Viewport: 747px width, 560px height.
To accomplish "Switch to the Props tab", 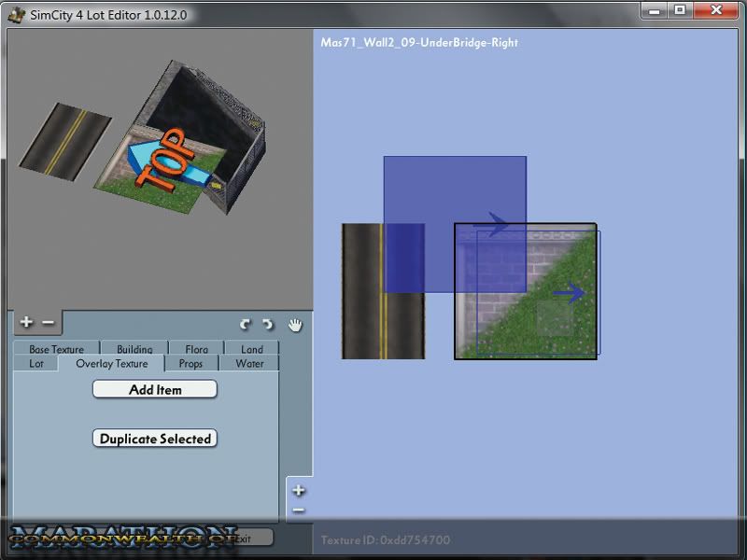I will pyautogui.click(x=190, y=364).
